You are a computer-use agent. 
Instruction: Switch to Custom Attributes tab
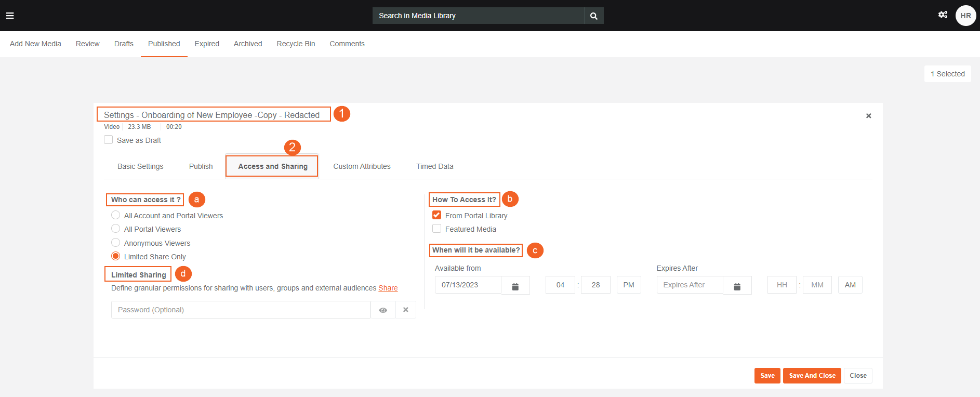coord(362,166)
